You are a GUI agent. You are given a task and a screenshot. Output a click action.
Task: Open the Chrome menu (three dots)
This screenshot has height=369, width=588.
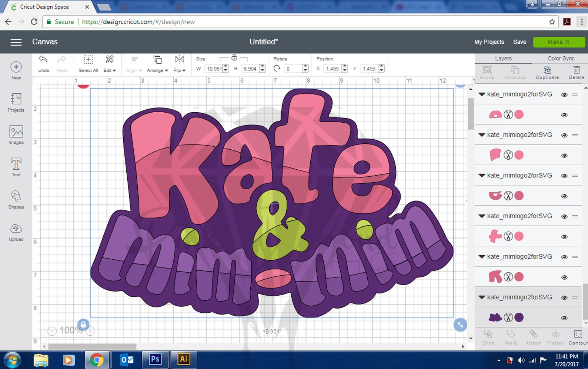(x=582, y=22)
